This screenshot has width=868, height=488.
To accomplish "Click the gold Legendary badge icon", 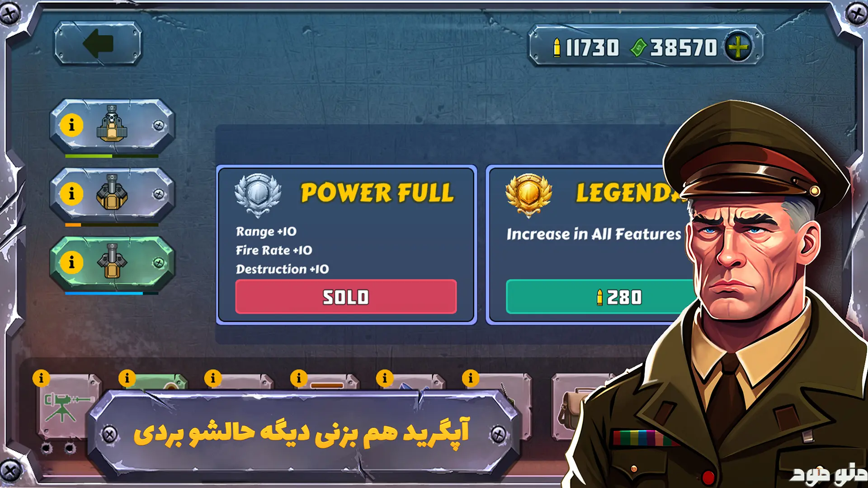I will click(528, 195).
